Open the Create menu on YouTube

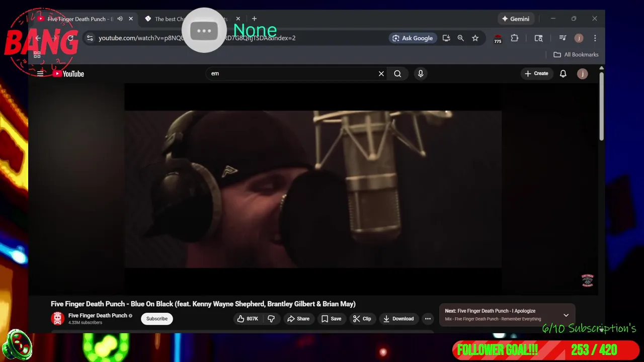pos(536,73)
